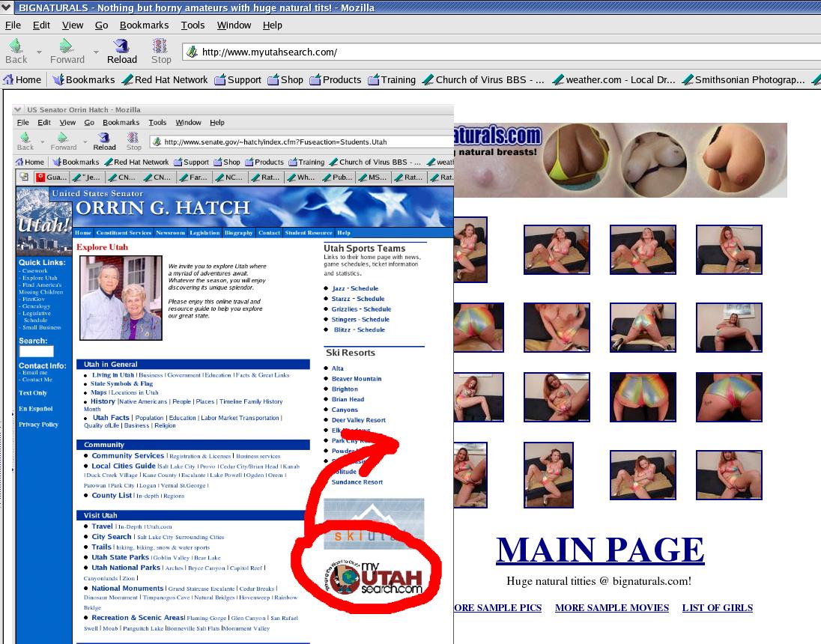The width and height of the screenshot is (821, 644).
Task: Click Back in the Orrin Hatch Mozilla window
Action: (25, 142)
